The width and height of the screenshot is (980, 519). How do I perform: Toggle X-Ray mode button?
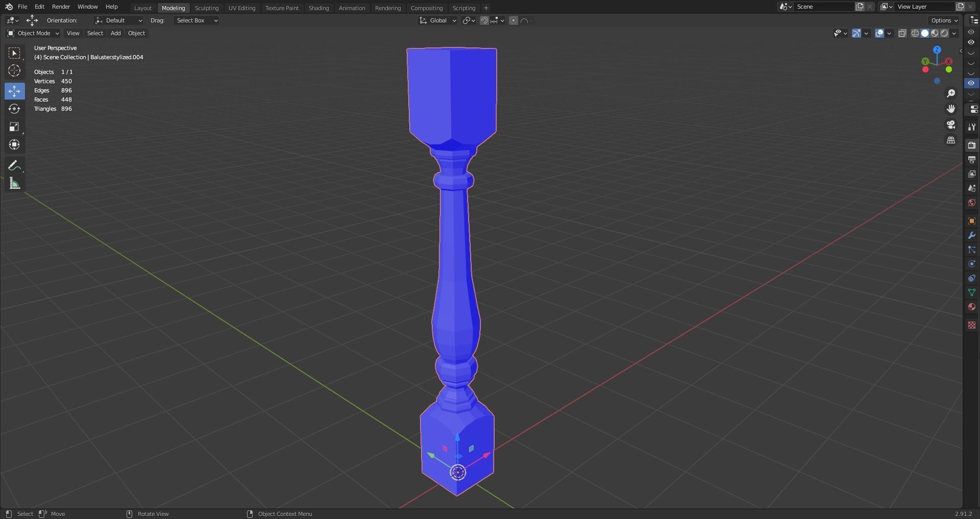point(902,33)
